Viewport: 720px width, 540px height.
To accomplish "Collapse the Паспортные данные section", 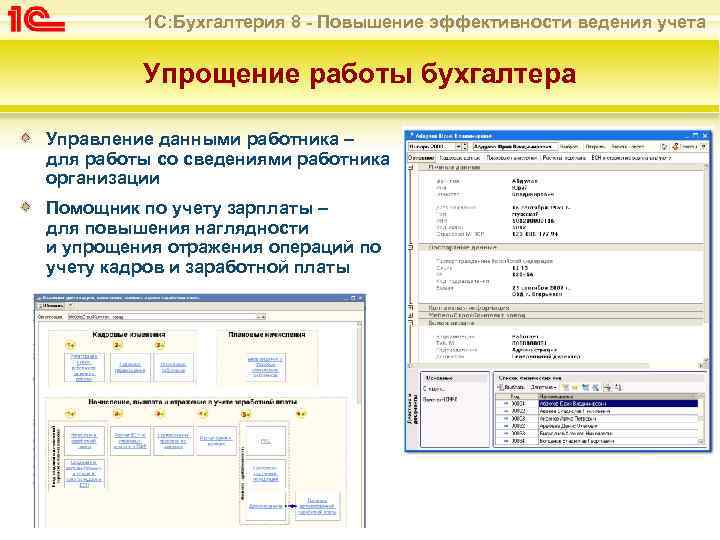I will tap(411, 248).
